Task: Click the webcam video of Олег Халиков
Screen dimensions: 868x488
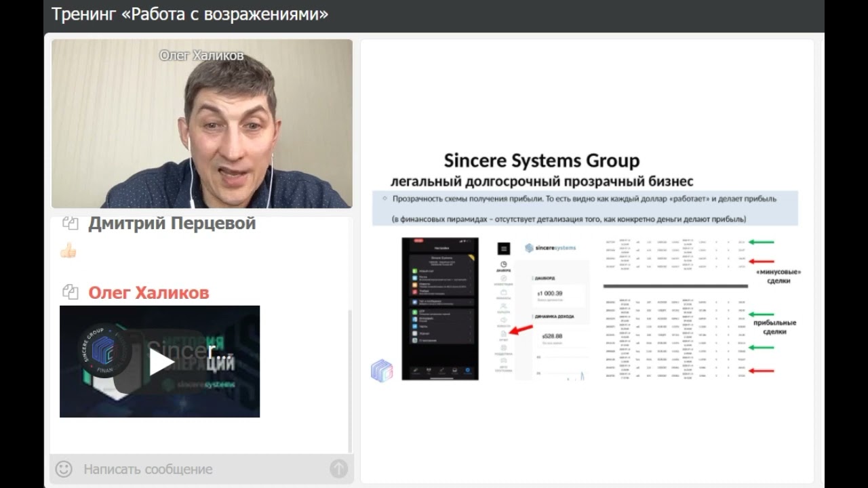Action: [202, 123]
